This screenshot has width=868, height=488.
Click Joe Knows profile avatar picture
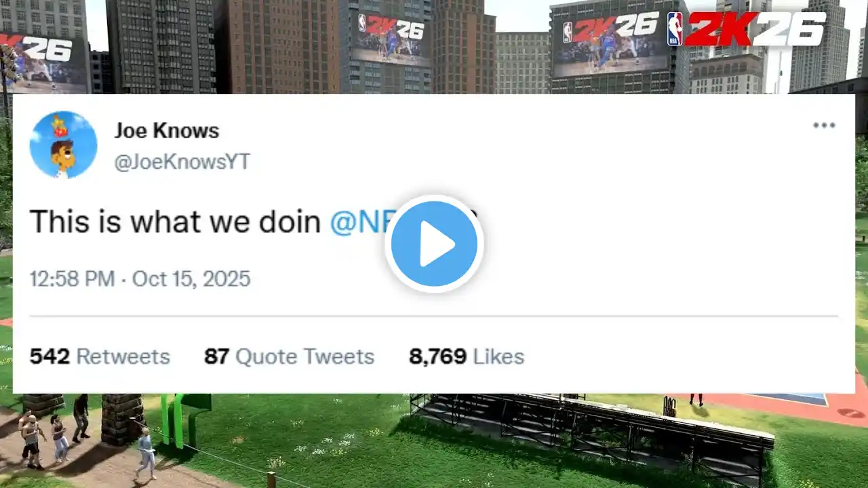[x=64, y=145]
